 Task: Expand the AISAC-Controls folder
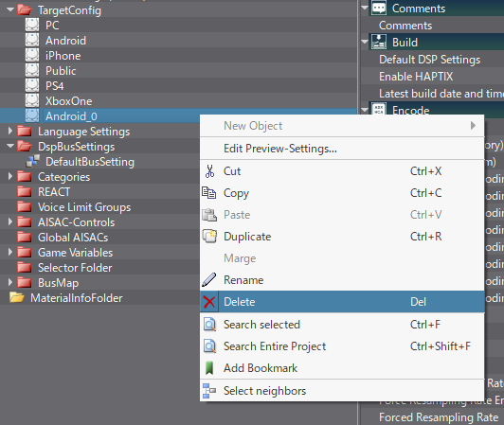click(x=10, y=222)
